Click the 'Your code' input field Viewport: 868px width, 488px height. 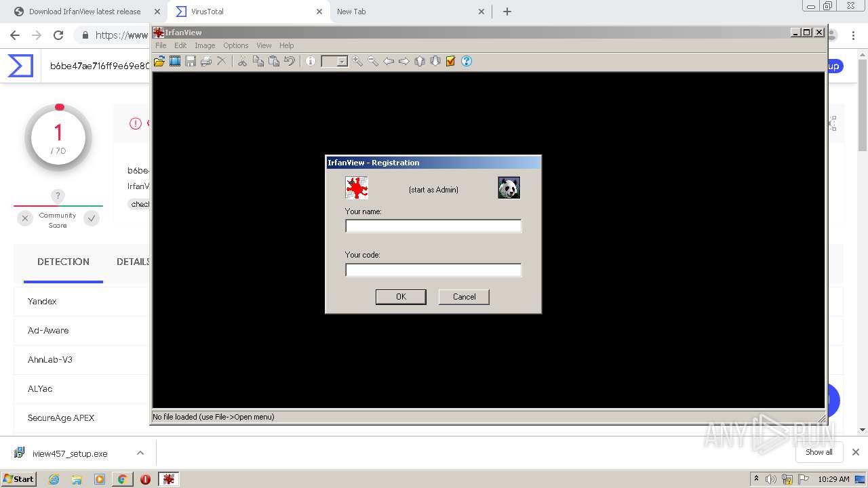point(433,270)
